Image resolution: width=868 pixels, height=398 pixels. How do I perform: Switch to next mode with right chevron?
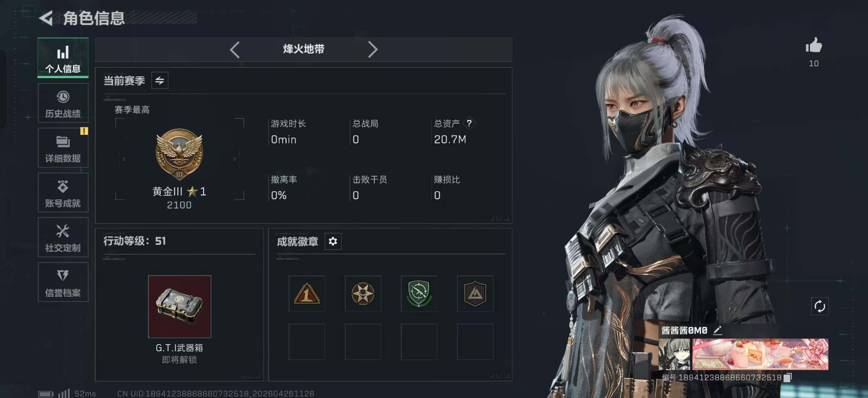(373, 50)
